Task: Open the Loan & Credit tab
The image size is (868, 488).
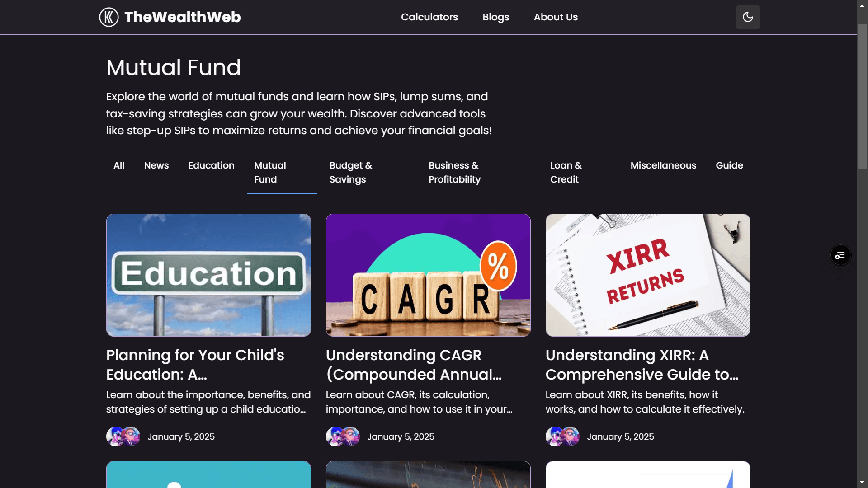Action: [566, 172]
